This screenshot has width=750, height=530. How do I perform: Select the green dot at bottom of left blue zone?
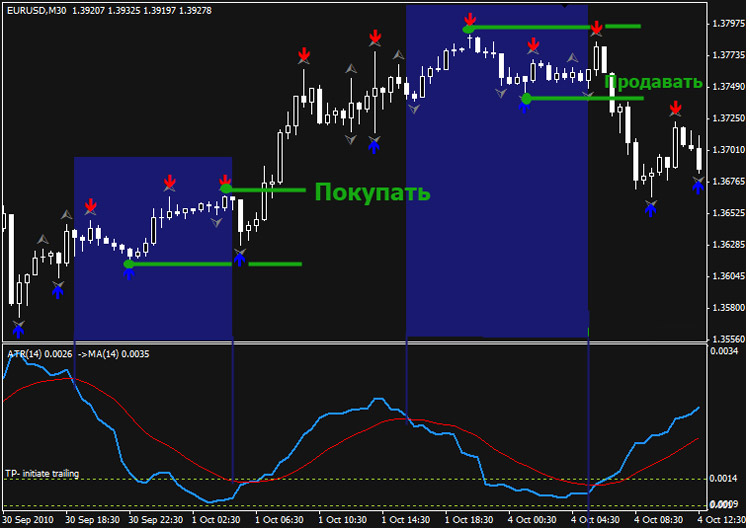tap(128, 264)
